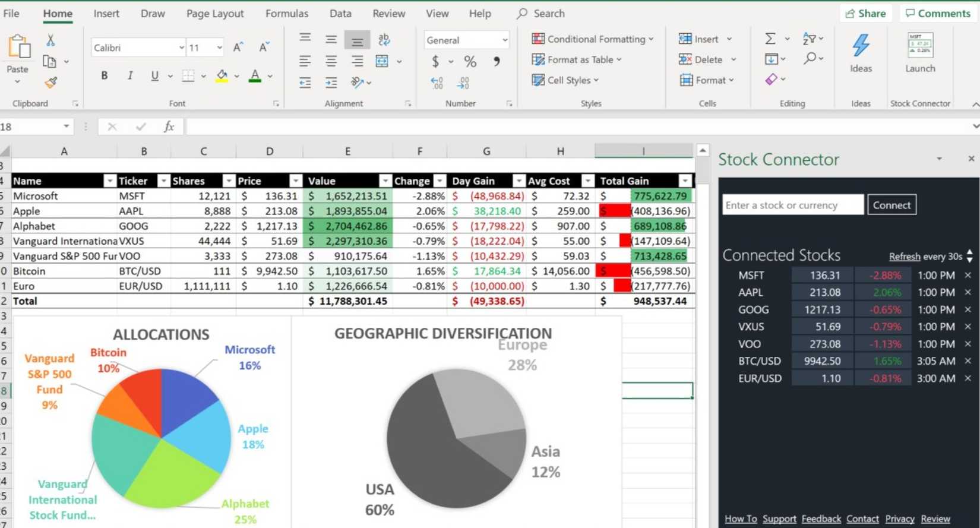Click Clear eraser icon

pos(771,79)
